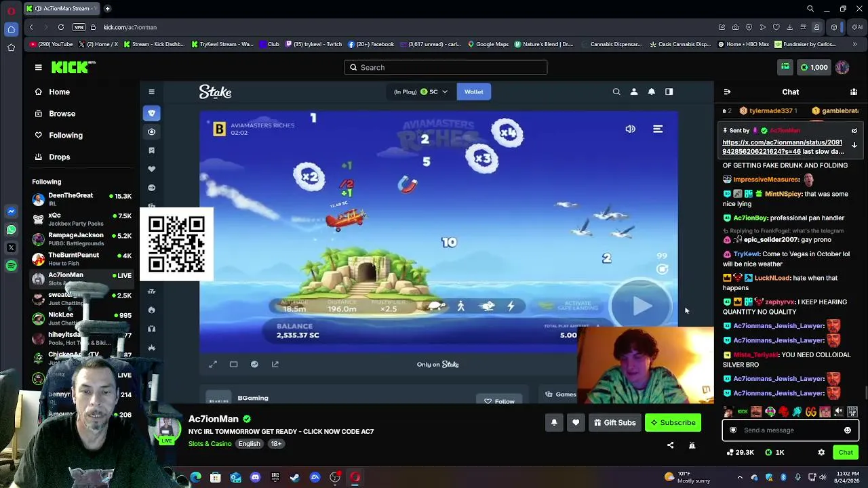
Task: Click the Kick Search field
Action: (446, 67)
